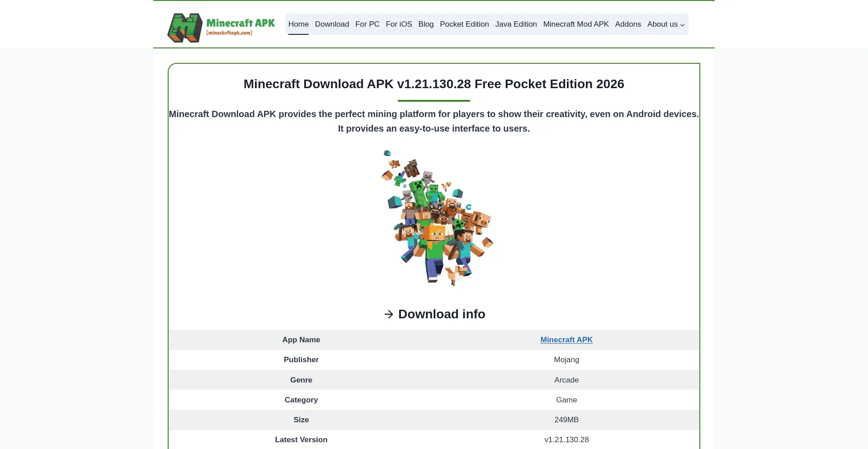This screenshot has height=449, width=868.
Task: Click the v1.21.130.28 version value
Action: tap(566, 440)
